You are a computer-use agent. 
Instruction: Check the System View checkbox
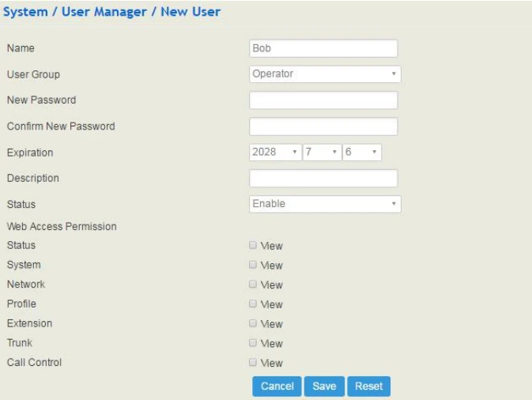coord(253,265)
